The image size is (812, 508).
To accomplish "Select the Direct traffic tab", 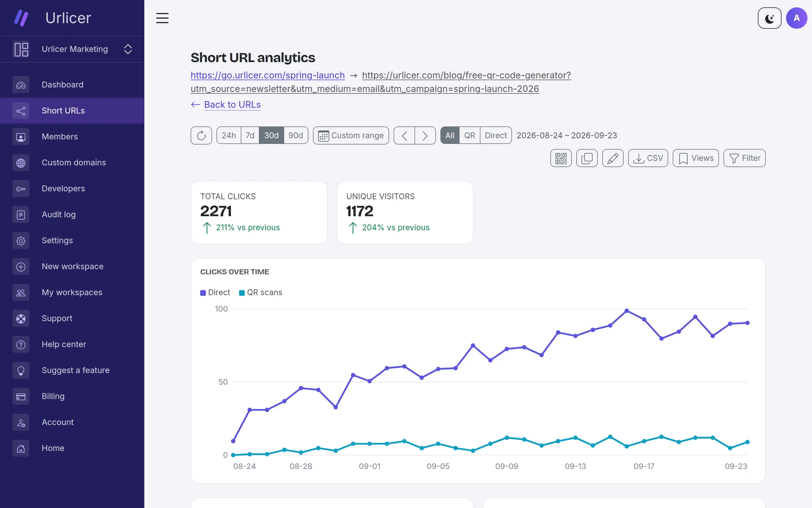I will 496,135.
